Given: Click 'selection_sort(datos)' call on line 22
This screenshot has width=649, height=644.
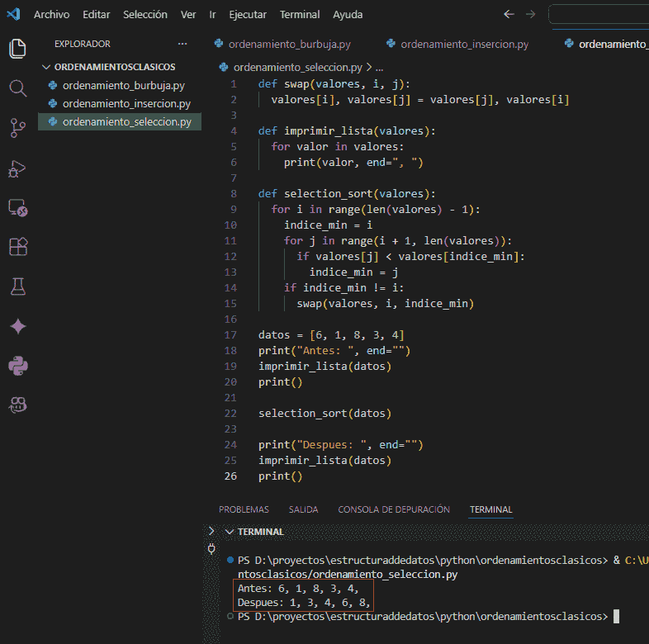Looking at the screenshot, I should (325, 413).
